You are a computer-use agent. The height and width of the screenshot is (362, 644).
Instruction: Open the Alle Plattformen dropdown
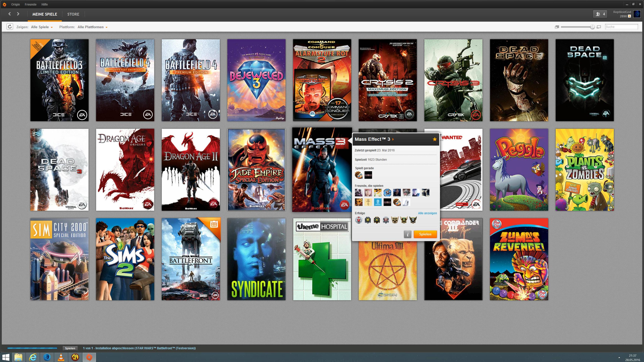click(x=92, y=27)
